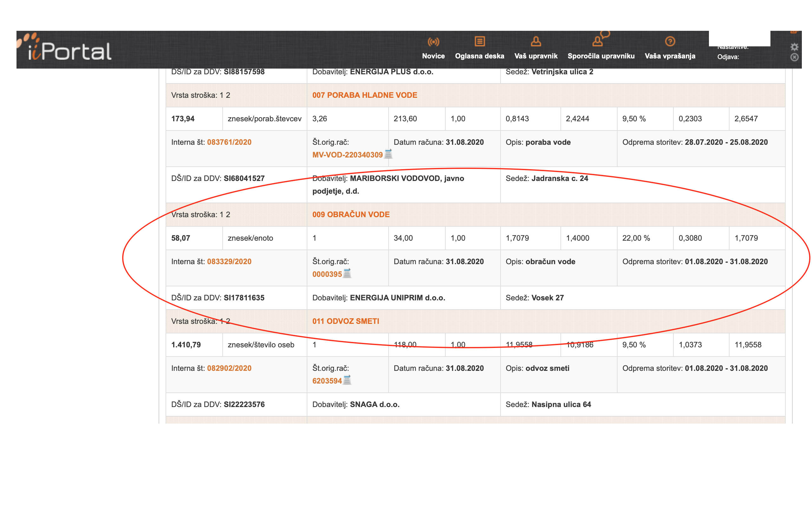Image resolution: width=812 pixels, height=508 pixels.
Task: Open the Oglasna deska board icon
Action: pos(480,41)
